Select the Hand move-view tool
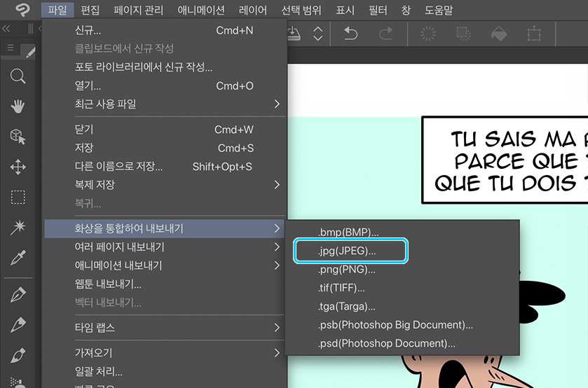The width and height of the screenshot is (588, 388). [x=18, y=106]
